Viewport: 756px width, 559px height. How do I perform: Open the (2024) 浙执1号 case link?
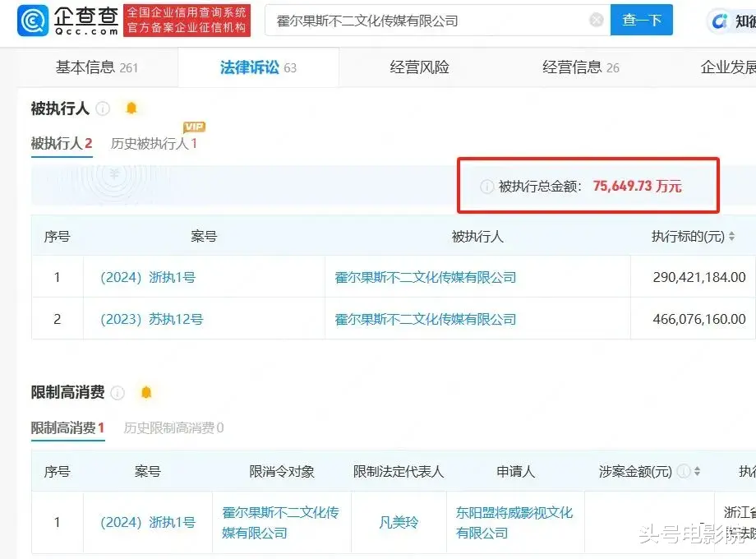coord(149,279)
